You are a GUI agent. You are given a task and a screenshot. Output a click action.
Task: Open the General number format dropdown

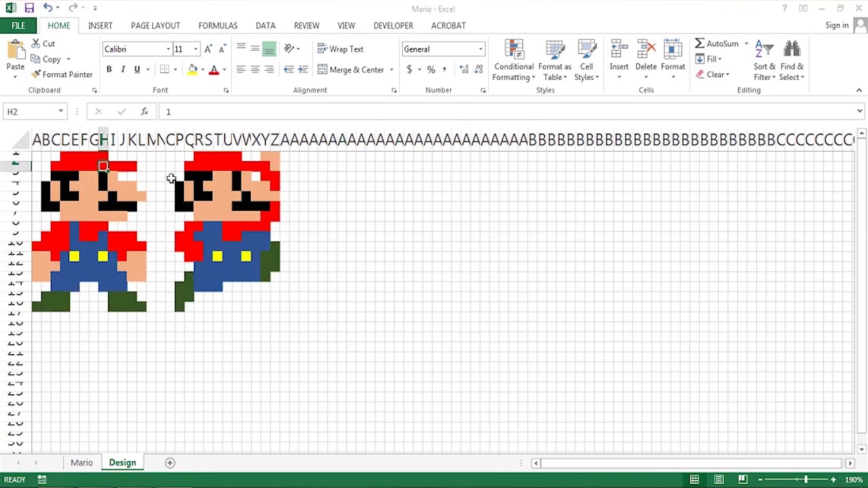[481, 49]
